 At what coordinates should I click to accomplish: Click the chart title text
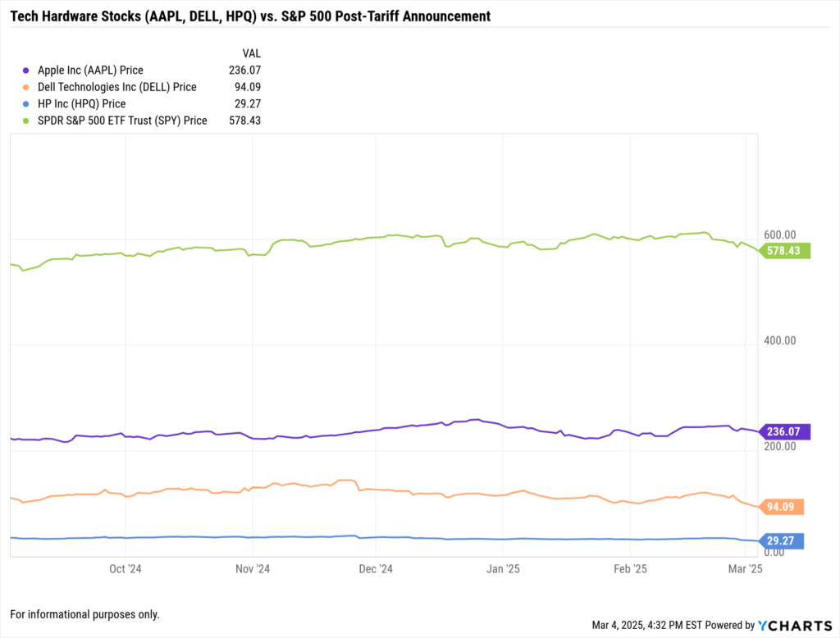pyautogui.click(x=250, y=16)
